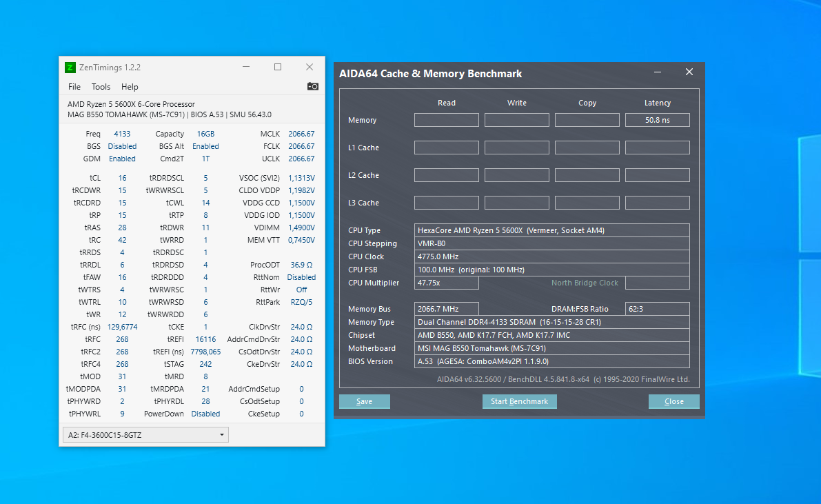
Task: Open the Tools menu in ZenTimings
Action: [101, 87]
